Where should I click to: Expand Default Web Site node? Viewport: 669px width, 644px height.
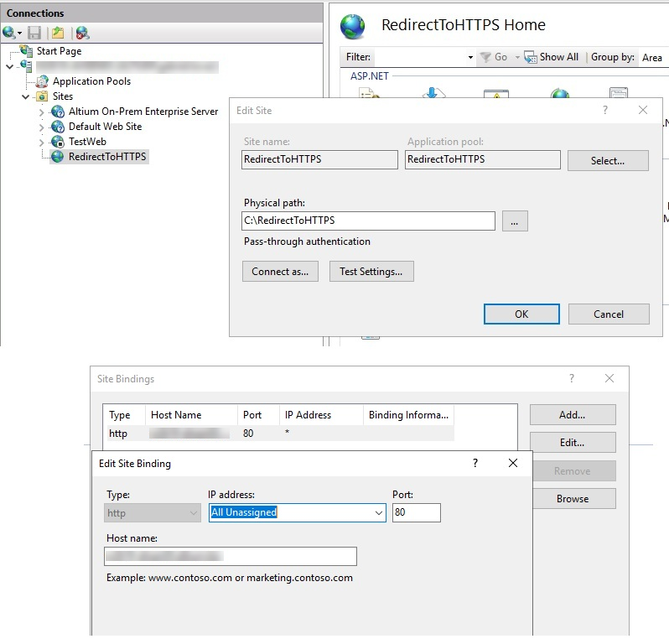click(x=41, y=127)
